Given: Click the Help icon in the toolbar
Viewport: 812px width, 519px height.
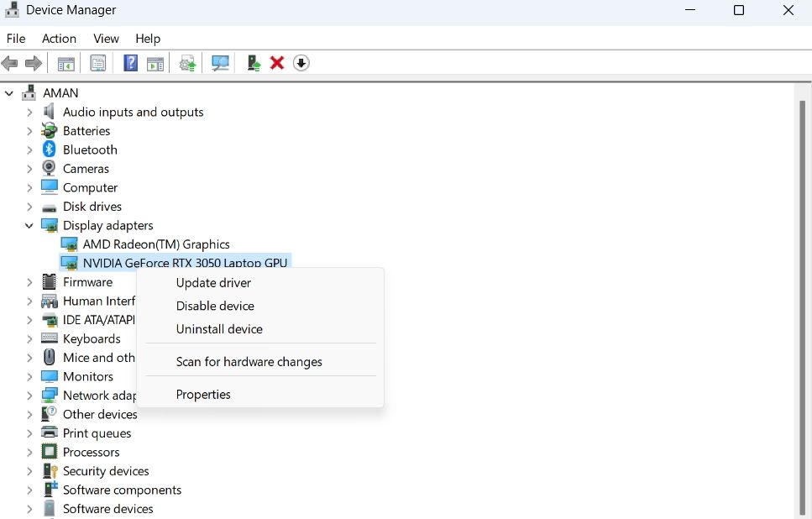Looking at the screenshot, I should pos(130,62).
